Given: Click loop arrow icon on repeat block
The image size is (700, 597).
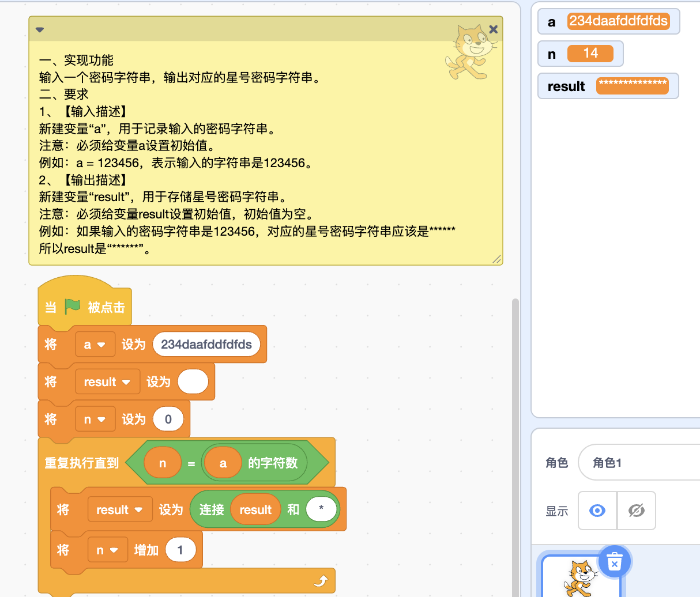Looking at the screenshot, I should [x=321, y=581].
